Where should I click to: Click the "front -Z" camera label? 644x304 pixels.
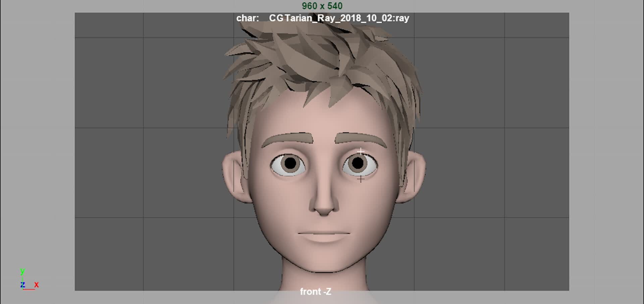tap(316, 292)
